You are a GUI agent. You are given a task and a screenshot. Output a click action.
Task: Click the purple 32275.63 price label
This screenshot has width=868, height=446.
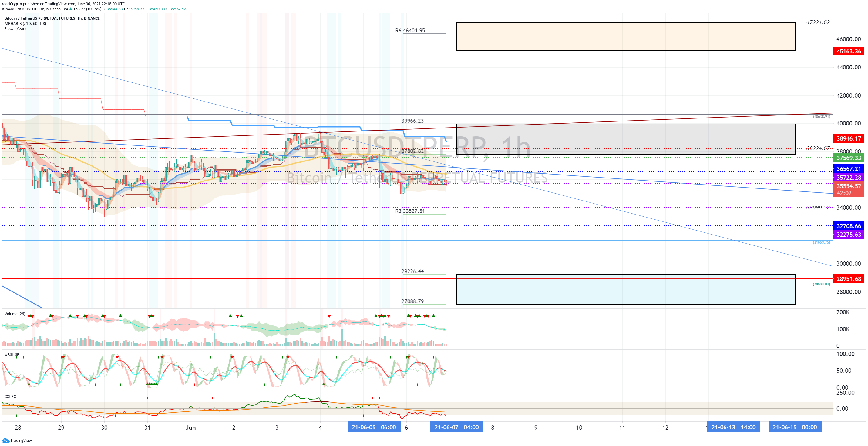848,235
